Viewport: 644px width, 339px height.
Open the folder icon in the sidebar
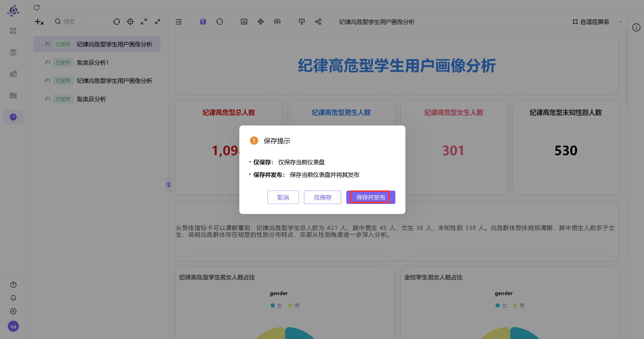[x=13, y=95]
